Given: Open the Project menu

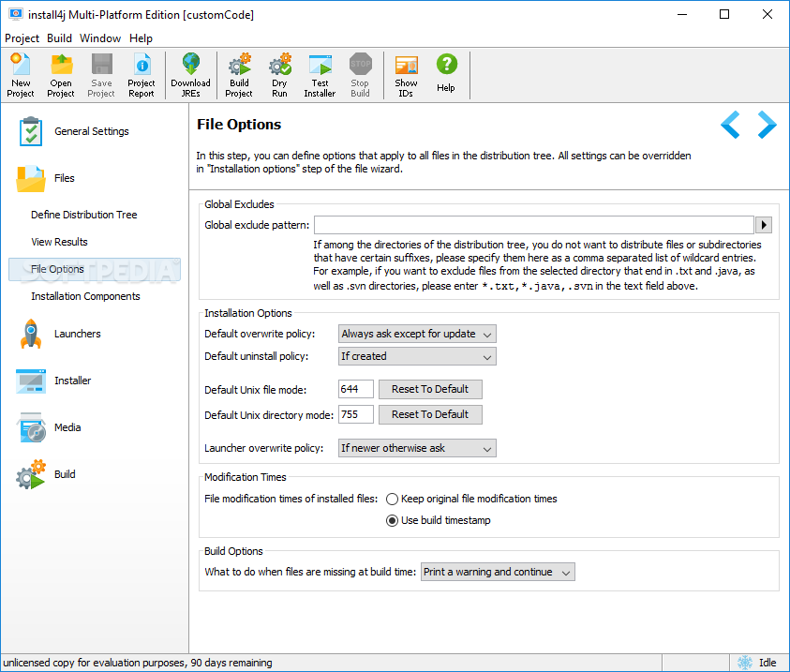Looking at the screenshot, I should pos(22,38).
